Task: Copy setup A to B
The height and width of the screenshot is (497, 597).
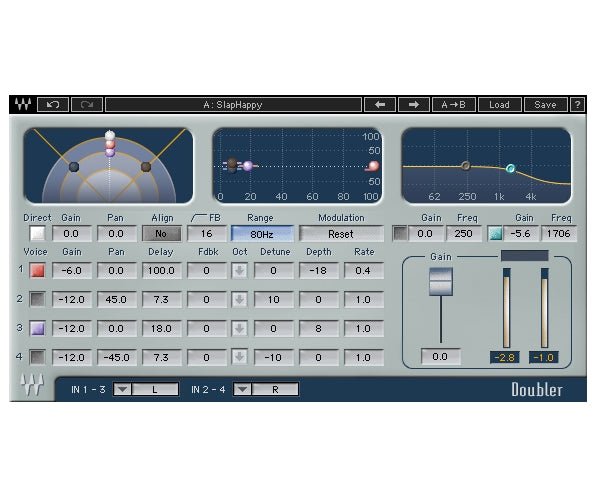Action: tap(453, 104)
